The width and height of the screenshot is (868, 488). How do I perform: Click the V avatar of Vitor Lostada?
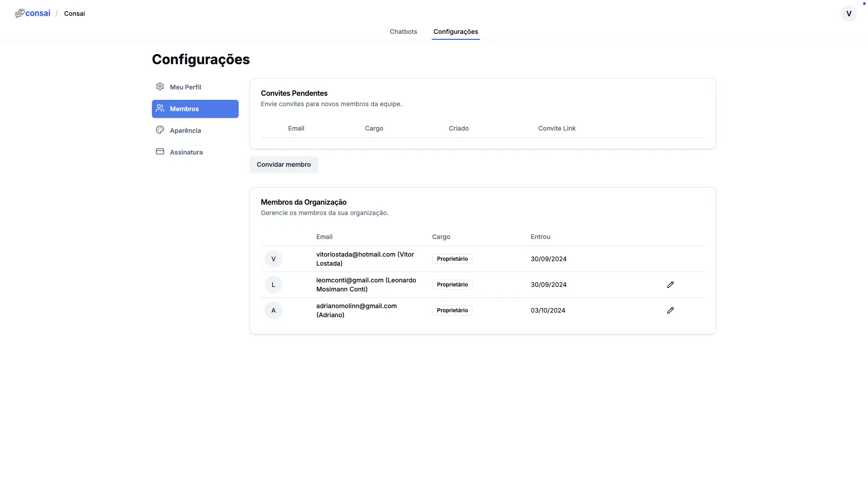pyautogui.click(x=273, y=259)
